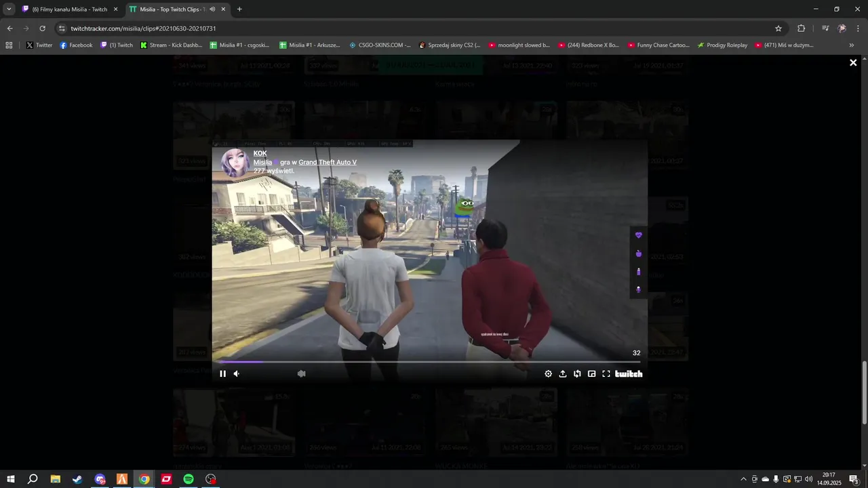Image resolution: width=868 pixels, height=488 pixels.
Task: Open Windows taskbar search
Action: [33, 479]
